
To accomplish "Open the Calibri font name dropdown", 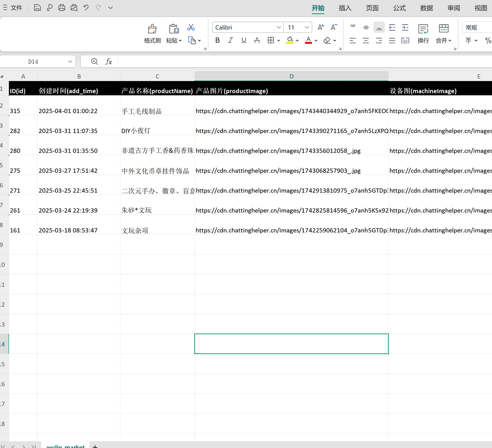I will click(x=279, y=27).
